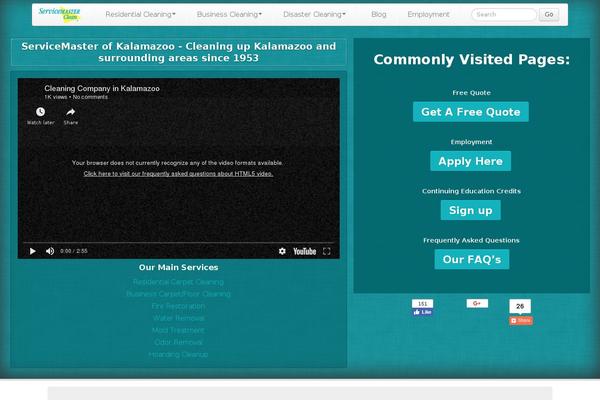This screenshot has width=600, height=400.
Task: Click the ServiceMaster of Kalamazoo headline
Action: pyautogui.click(x=178, y=52)
